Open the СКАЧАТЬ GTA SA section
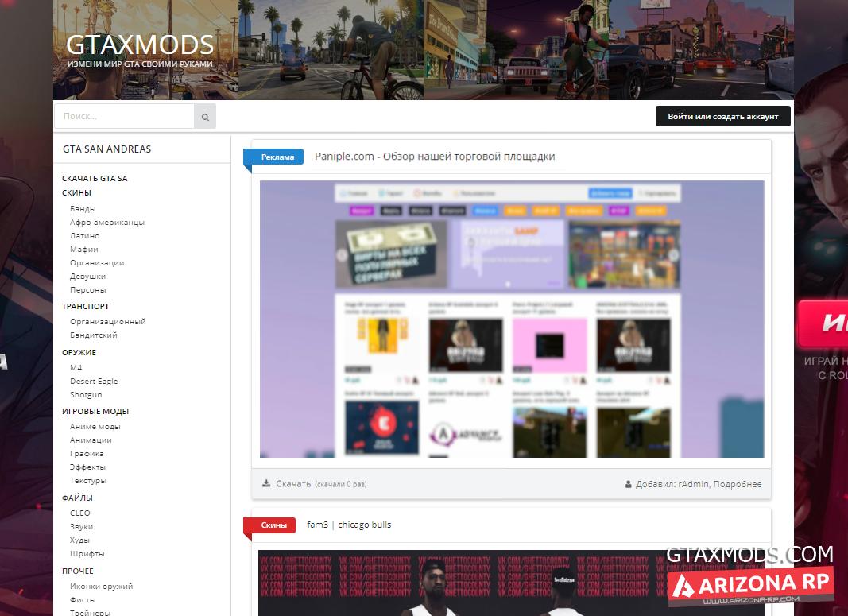Image resolution: width=848 pixels, height=616 pixels. [x=95, y=178]
